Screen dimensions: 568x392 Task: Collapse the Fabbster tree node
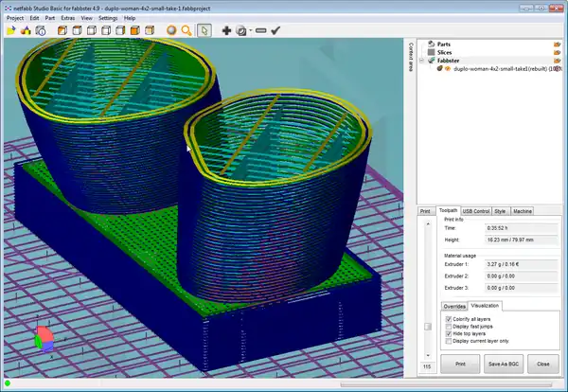pyautogui.click(x=423, y=61)
